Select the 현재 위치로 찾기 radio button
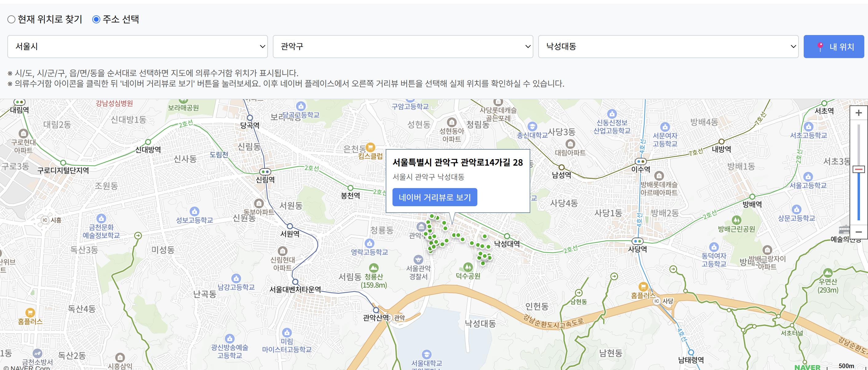 [x=11, y=20]
